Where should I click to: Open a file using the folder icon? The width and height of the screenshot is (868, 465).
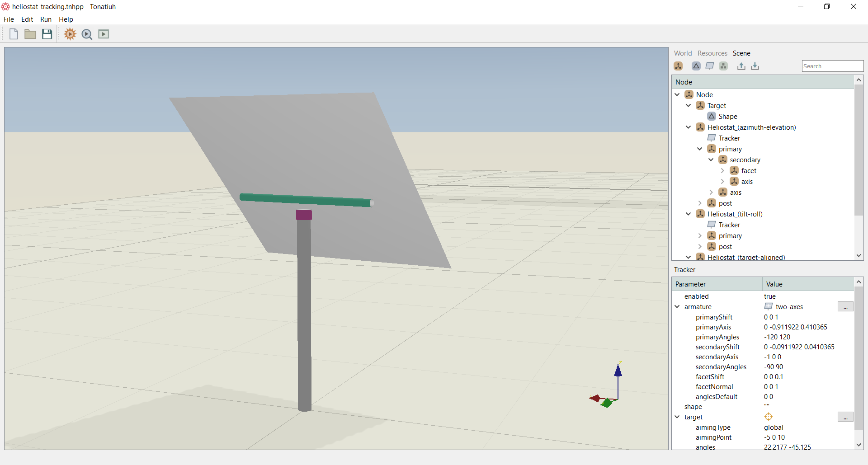(30, 34)
